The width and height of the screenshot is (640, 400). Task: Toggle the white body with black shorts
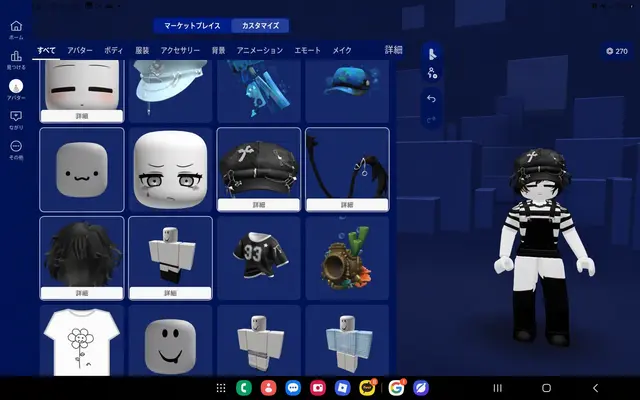(x=170, y=252)
